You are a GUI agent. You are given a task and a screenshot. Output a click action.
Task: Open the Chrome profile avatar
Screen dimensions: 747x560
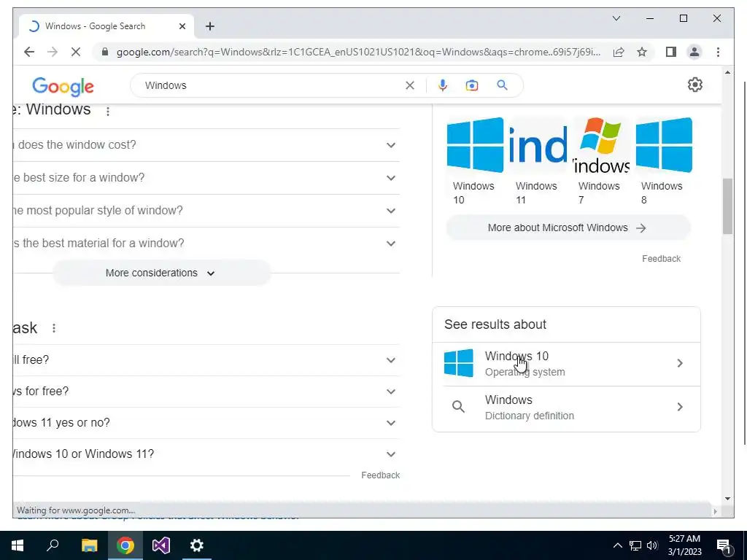(x=694, y=52)
